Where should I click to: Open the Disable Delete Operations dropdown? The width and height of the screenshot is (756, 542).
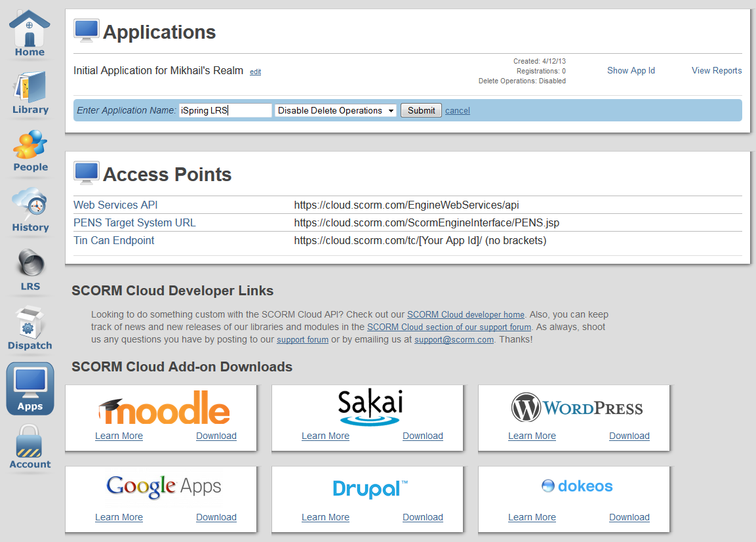click(336, 110)
